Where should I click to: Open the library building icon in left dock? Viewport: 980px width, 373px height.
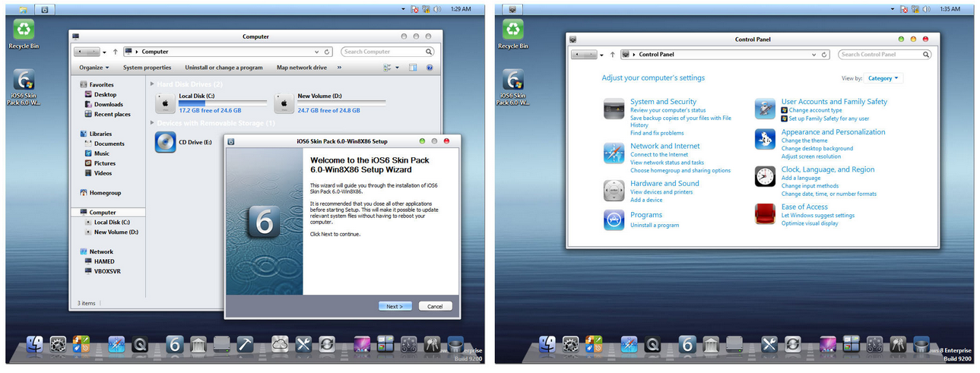point(198,345)
